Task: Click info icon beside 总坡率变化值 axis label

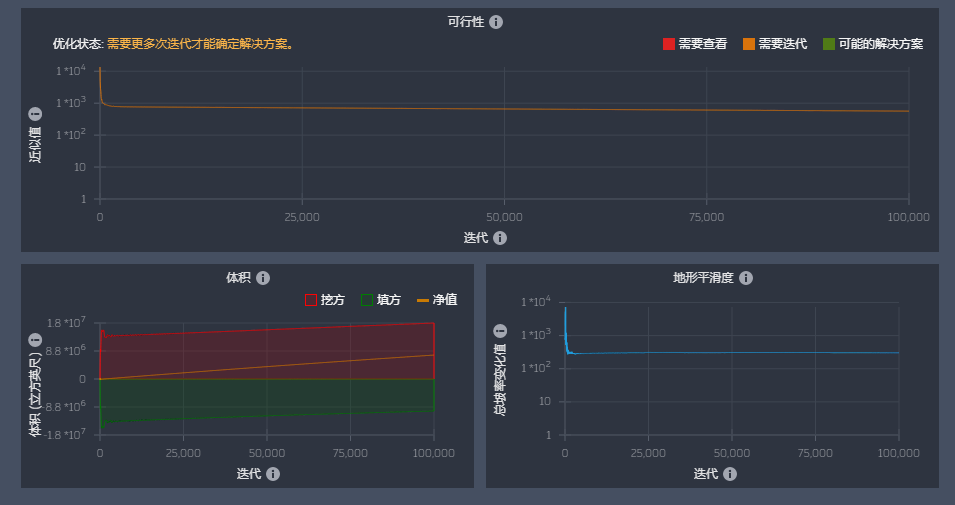Action: tap(500, 331)
